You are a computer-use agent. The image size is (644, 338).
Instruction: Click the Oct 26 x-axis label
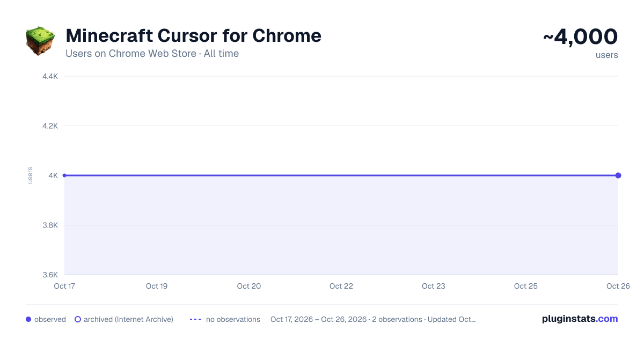click(617, 286)
